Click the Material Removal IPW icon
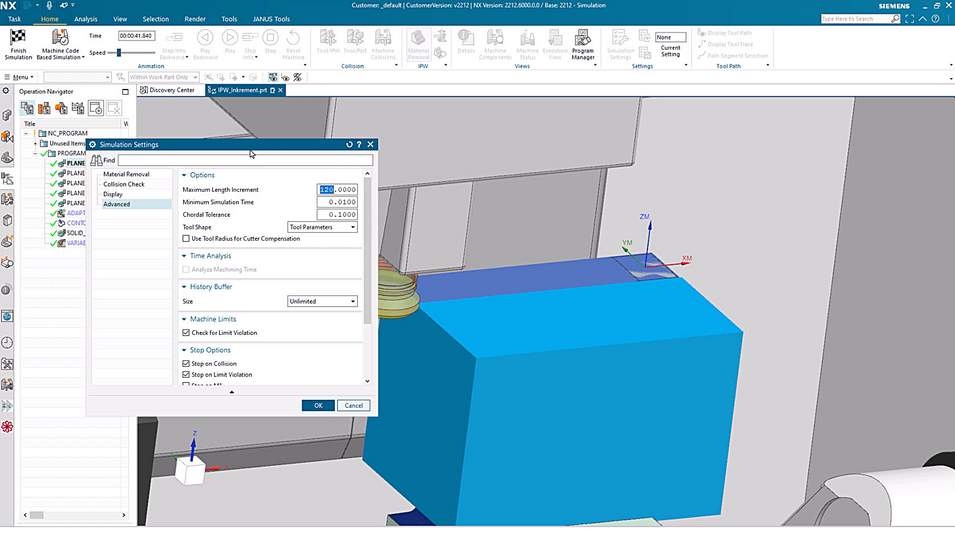The width and height of the screenshot is (955, 535). tap(418, 38)
